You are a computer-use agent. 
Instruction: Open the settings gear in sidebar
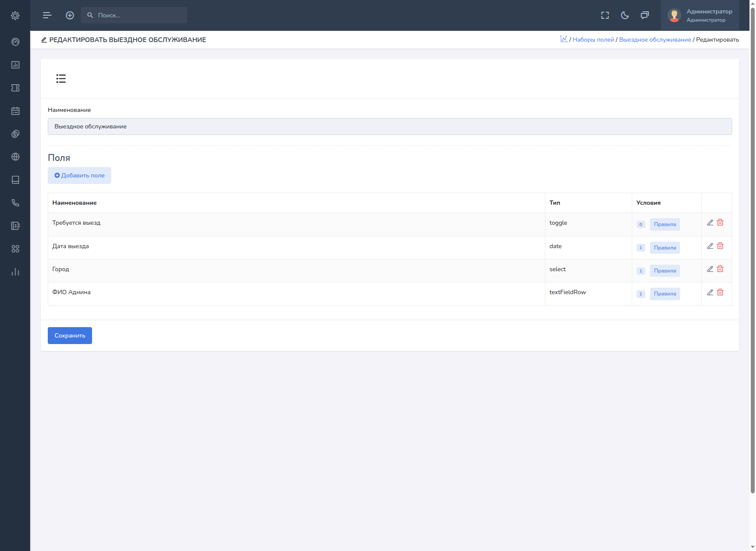pyautogui.click(x=15, y=16)
